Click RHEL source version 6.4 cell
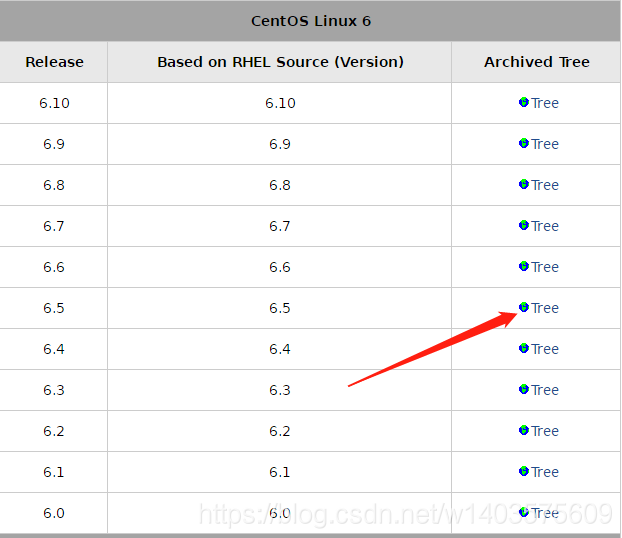622x538 pixels. click(280, 349)
